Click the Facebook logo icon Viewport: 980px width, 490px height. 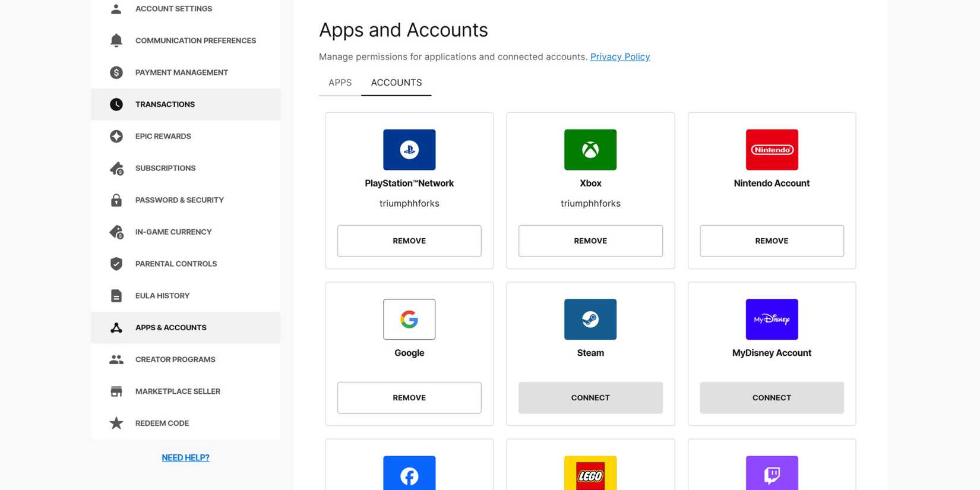(x=409, y=473)
